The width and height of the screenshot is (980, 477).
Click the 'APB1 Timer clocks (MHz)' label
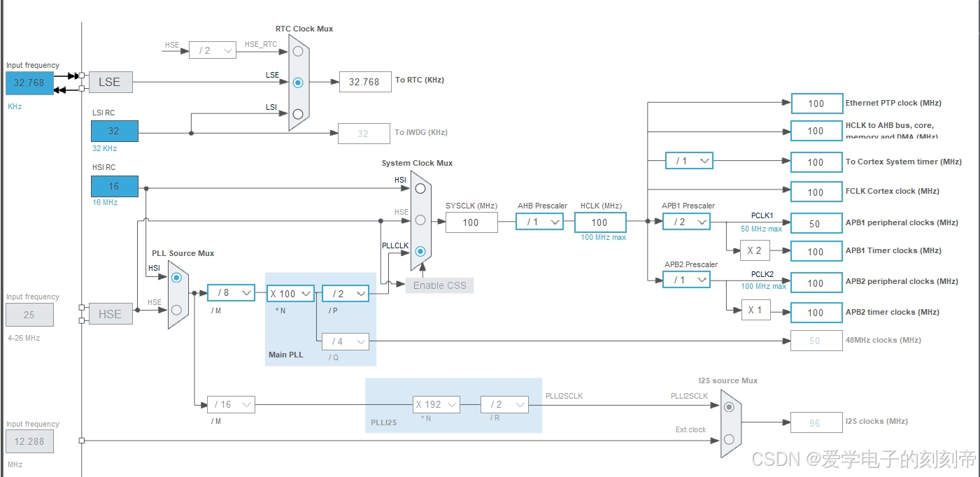point(894,250)
